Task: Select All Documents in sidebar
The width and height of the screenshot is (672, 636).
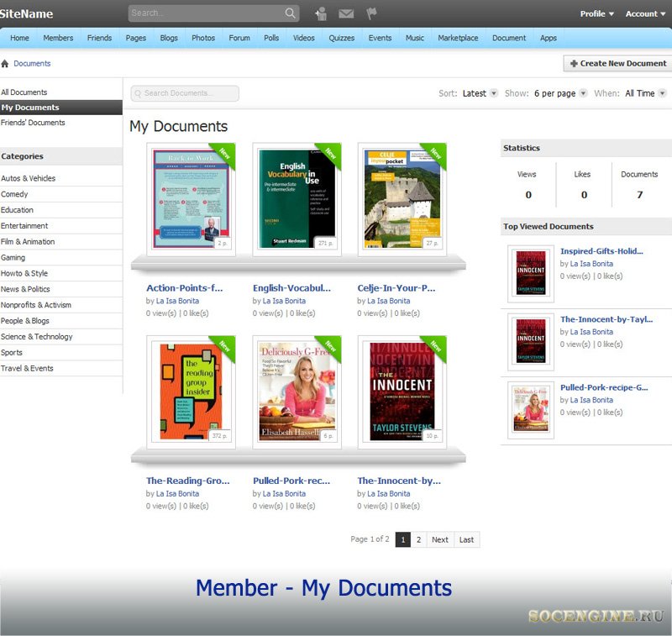Action: click(x=24, y=92)
